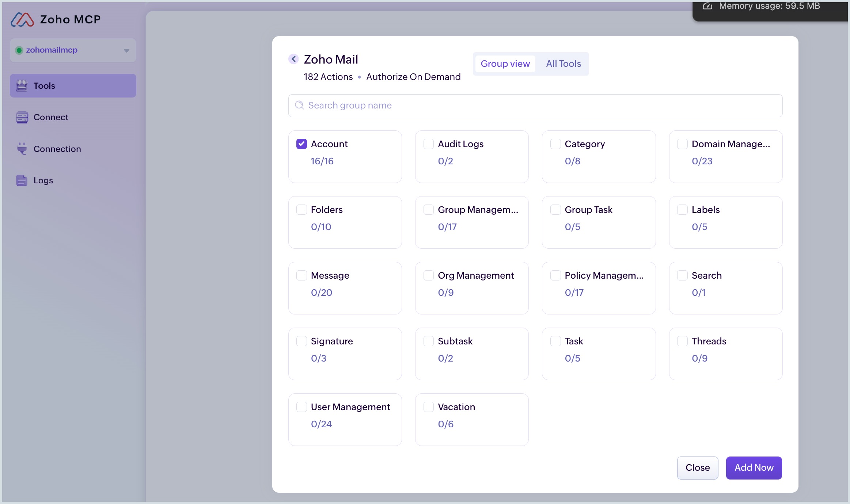
Task: Open the Tools menu item
Action: pos(73,86)
